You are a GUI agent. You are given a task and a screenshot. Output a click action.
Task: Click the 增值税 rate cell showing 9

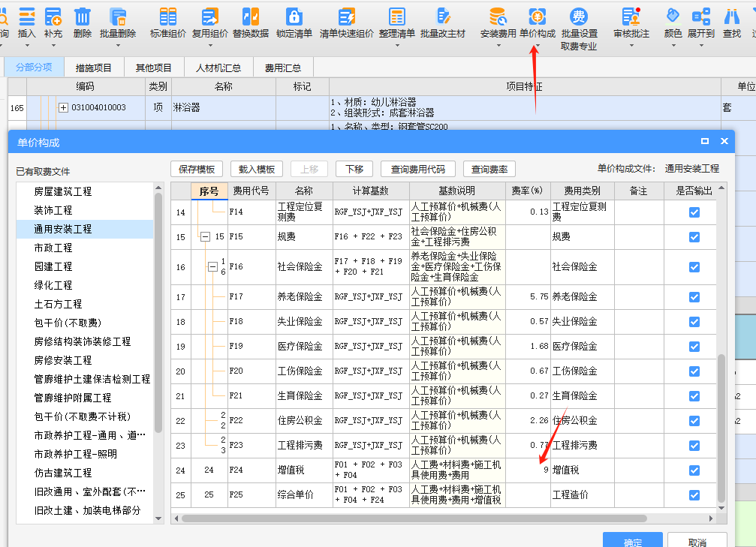tap(528, 470)
